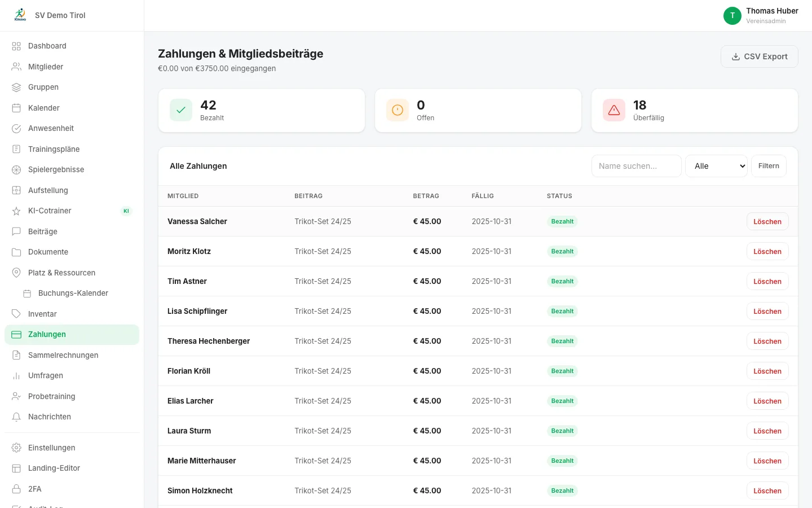Screen dimensions: 812x508
Task: Focus the Name suchen search field
Action: tap(637, 166)
